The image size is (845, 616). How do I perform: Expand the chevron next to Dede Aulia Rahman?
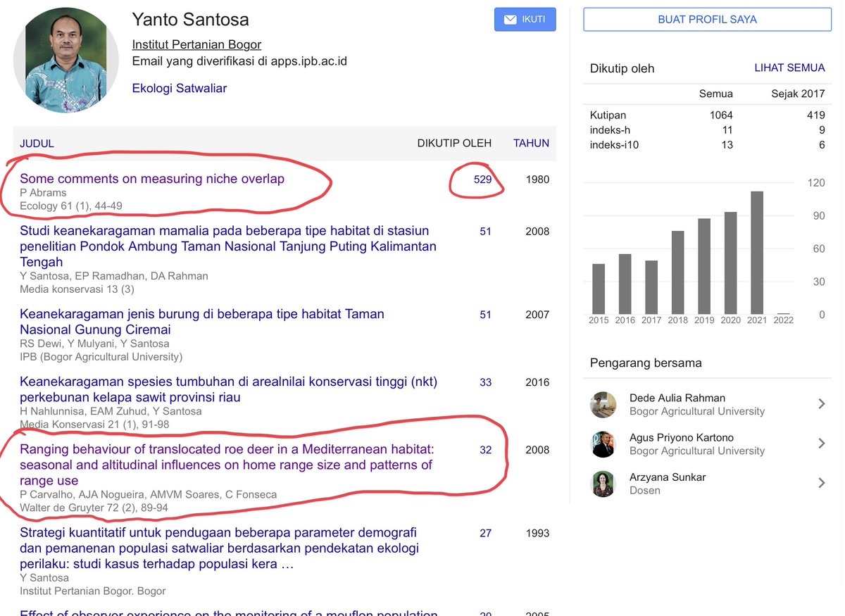pos(821,404)
